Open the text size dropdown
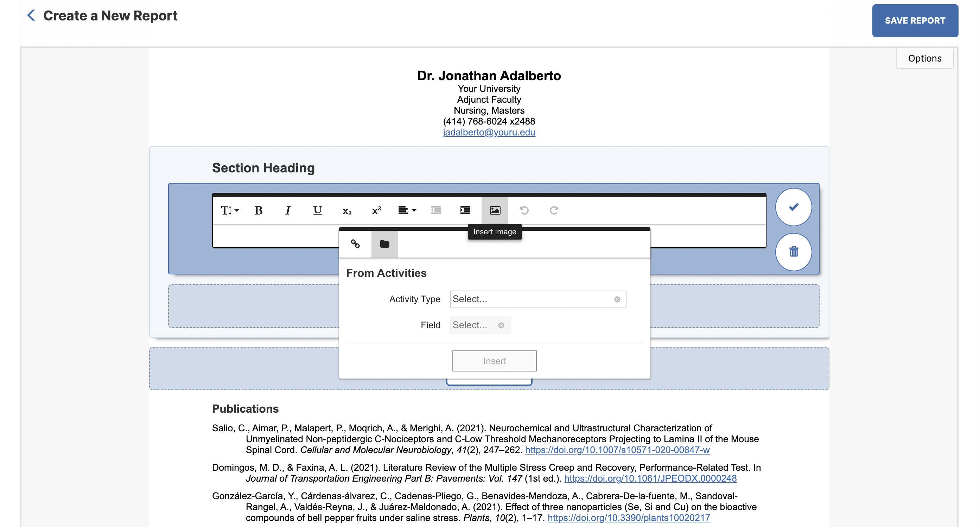This screenshot has height=527, width=980. tap(229, 210)
